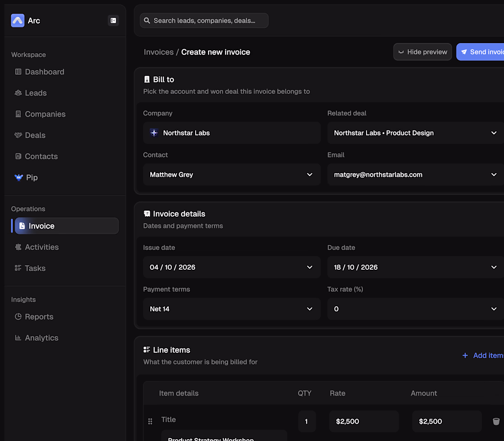Open the Contact dropdown showing Matthew Grey
The width and height of the screenshot is (504, 441).
pyautogui.click(x=232, y=175)
